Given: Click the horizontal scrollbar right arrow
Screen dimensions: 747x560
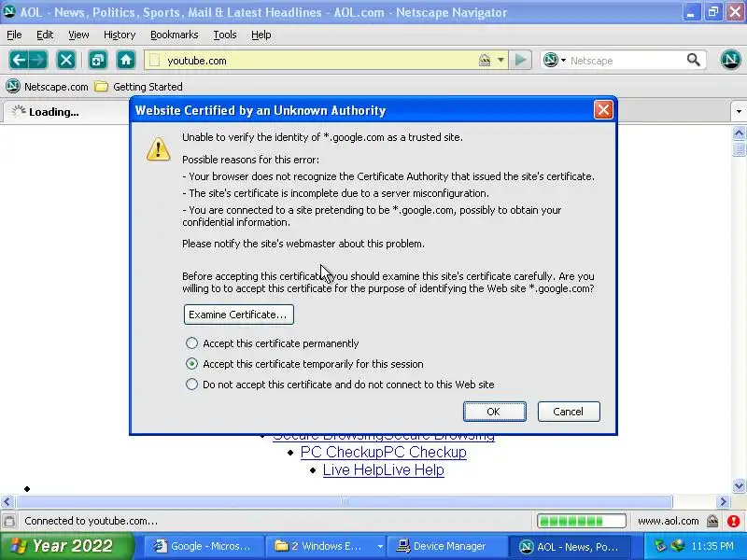Looking at the screenshot, I should (x=723, y=501).
